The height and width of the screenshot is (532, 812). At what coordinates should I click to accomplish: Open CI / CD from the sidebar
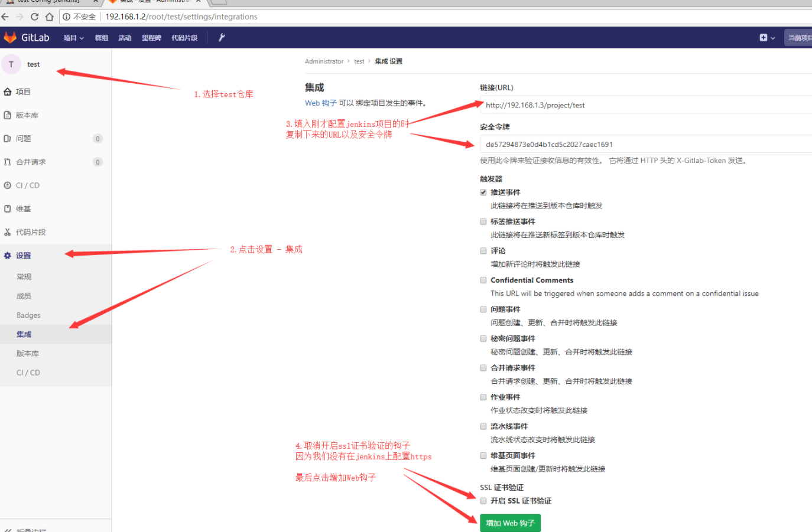(7, 185)
